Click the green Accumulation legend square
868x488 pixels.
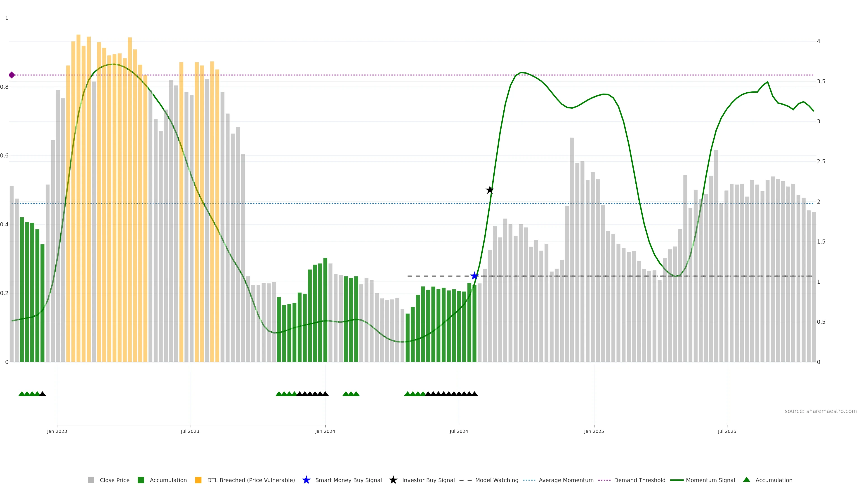[141, 480]
